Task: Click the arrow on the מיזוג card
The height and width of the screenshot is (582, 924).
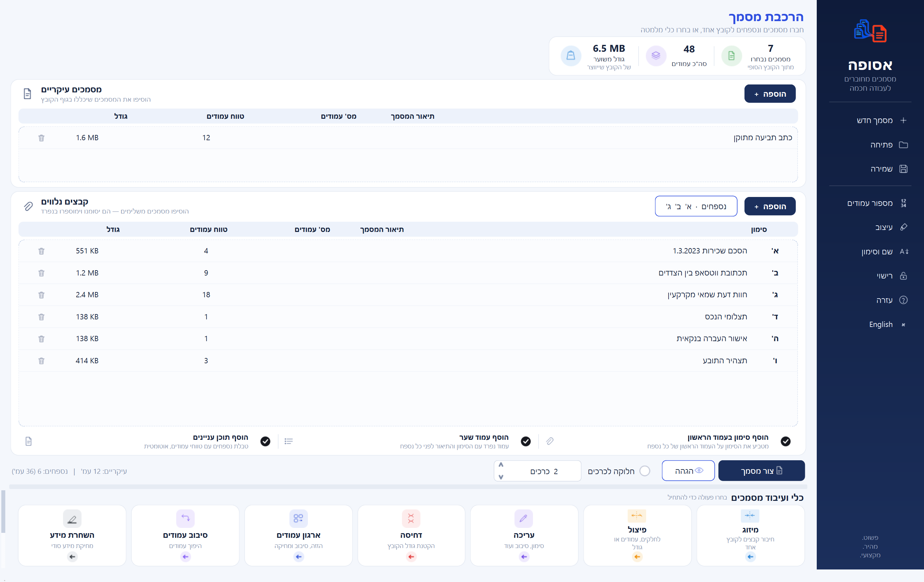Action: tap(750, 557)
